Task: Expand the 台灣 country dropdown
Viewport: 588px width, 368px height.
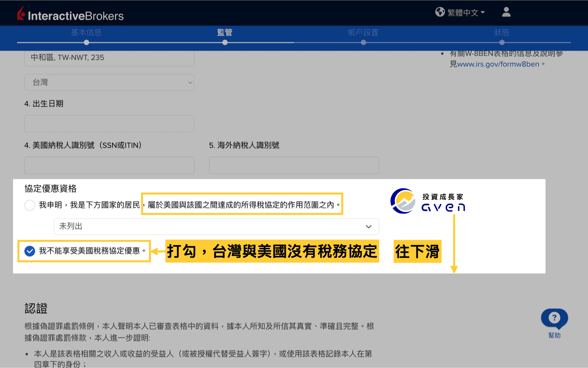Action: (x=109, y=82)
